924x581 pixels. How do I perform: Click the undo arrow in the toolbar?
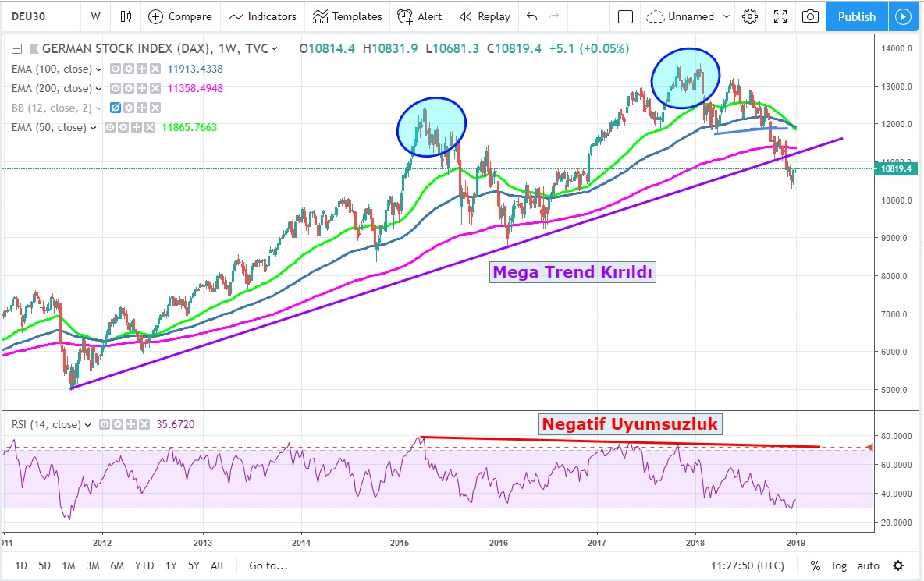click(x=532, y=16)
